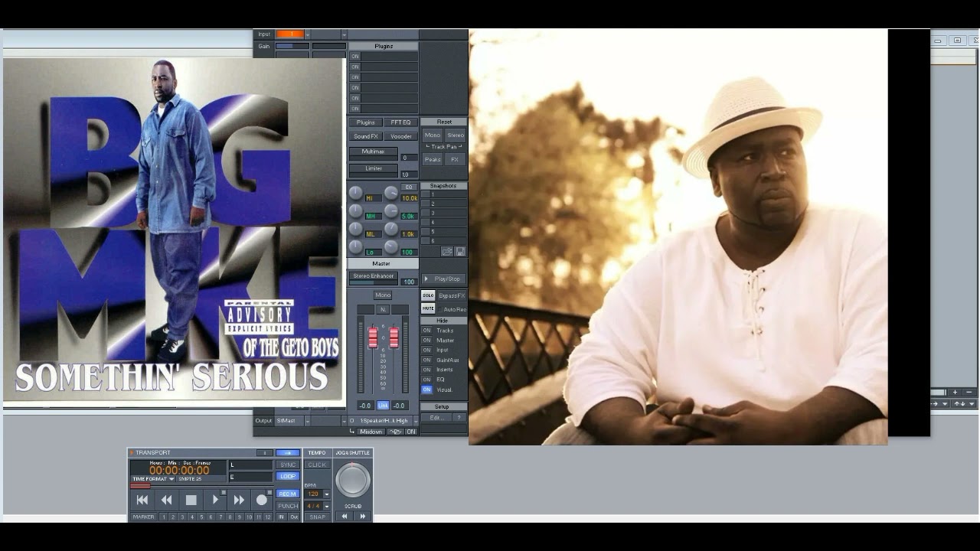This screenshot has height=551, width=980.
Task: Click the Reset button
Action: click(x=444, y=122)
